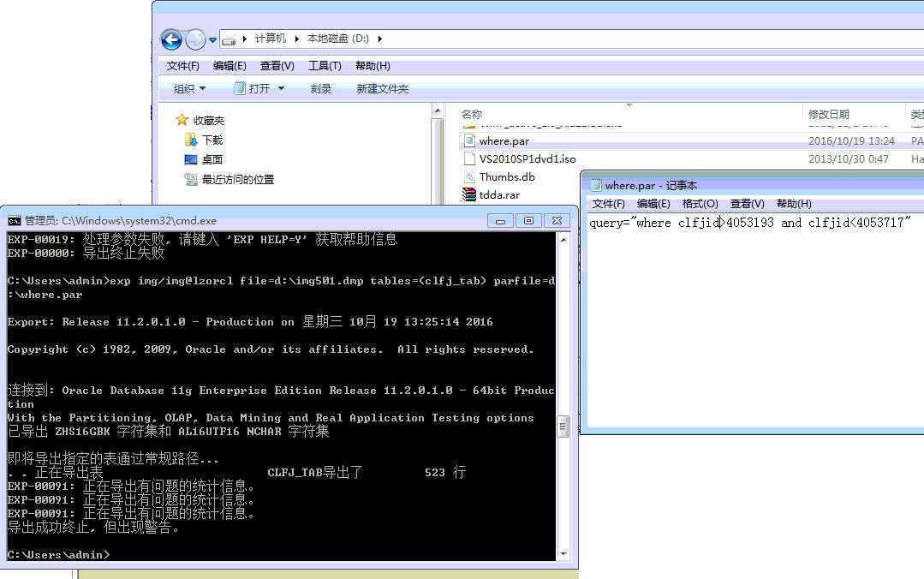Open 桌面 in favorites

click(204, 160)
